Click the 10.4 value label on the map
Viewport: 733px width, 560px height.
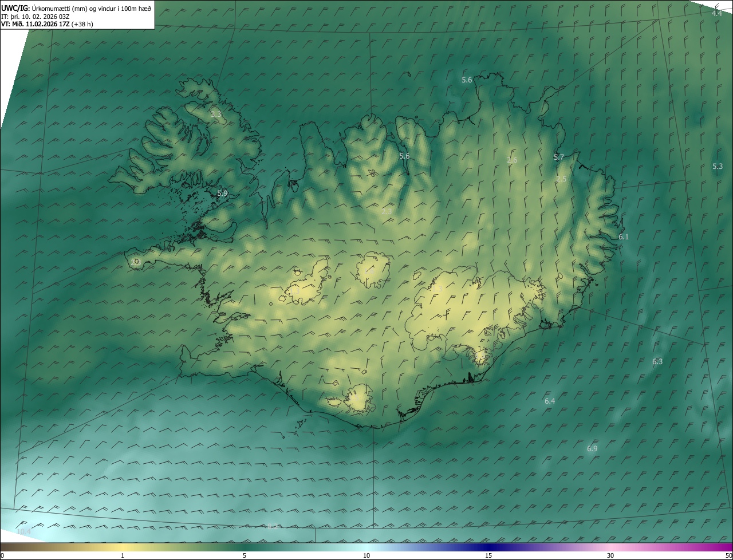coord(23,531)
